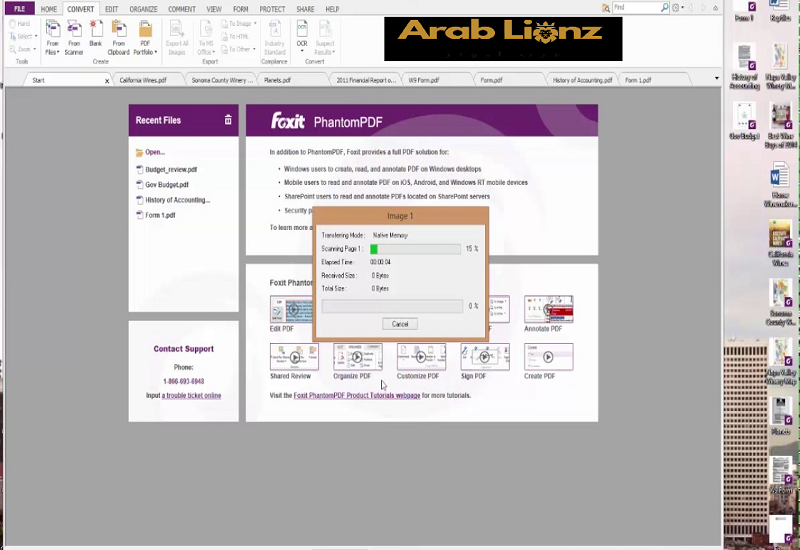Create a PDF From Clipboard
Image resolution: width=800 pixels, height=550 pixels.
118,38
